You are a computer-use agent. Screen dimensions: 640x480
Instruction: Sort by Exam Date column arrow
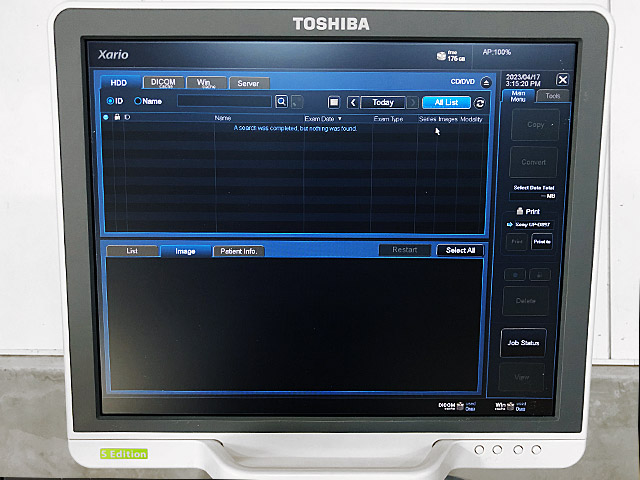tap(340, 119)
